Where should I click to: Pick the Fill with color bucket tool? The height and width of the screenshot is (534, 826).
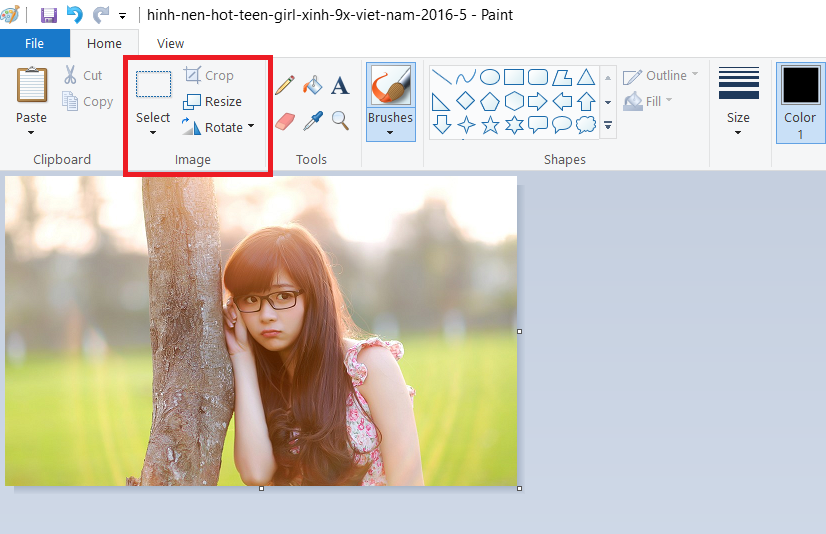[313, 85]
